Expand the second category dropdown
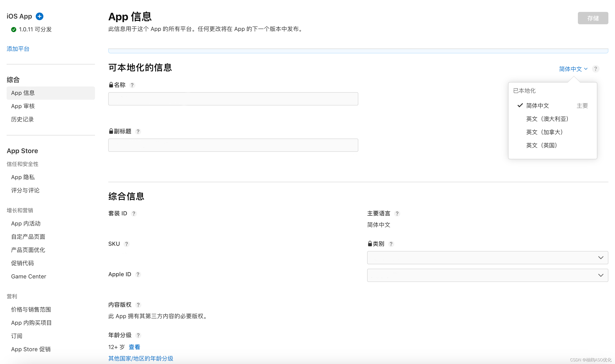This screenshot has width=615, height=364. [487, 275]
